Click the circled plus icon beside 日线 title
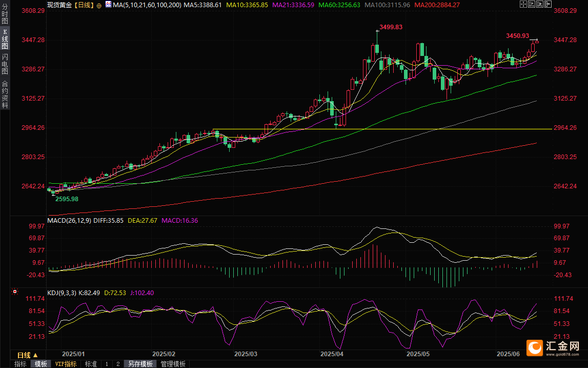 point(99,5)
